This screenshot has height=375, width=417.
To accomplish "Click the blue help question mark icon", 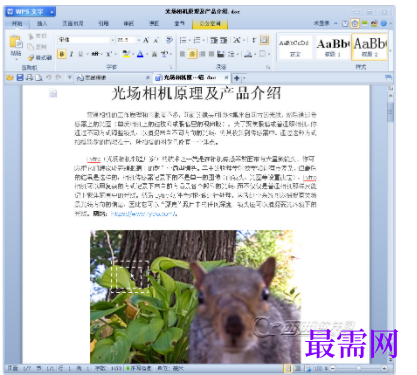I will 383,23.
